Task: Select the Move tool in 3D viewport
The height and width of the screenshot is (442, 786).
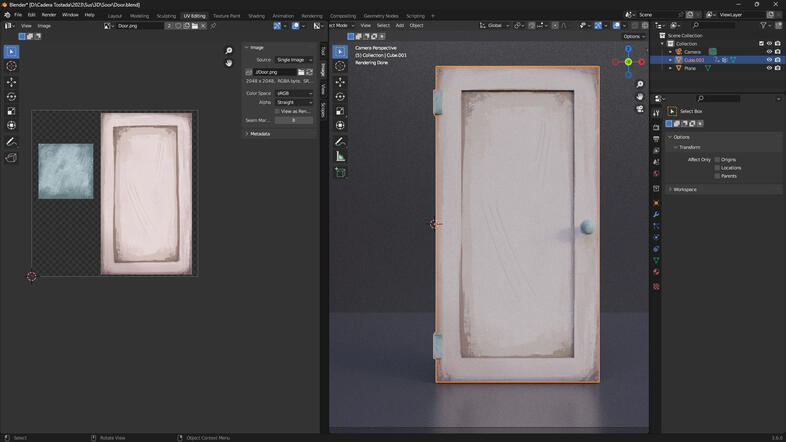Action: pos(340,82)
